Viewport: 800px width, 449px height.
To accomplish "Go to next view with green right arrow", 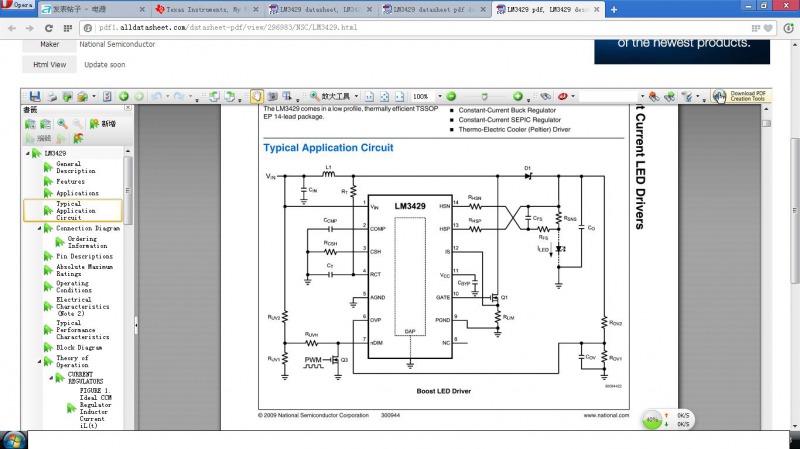I will pos(139,96).
